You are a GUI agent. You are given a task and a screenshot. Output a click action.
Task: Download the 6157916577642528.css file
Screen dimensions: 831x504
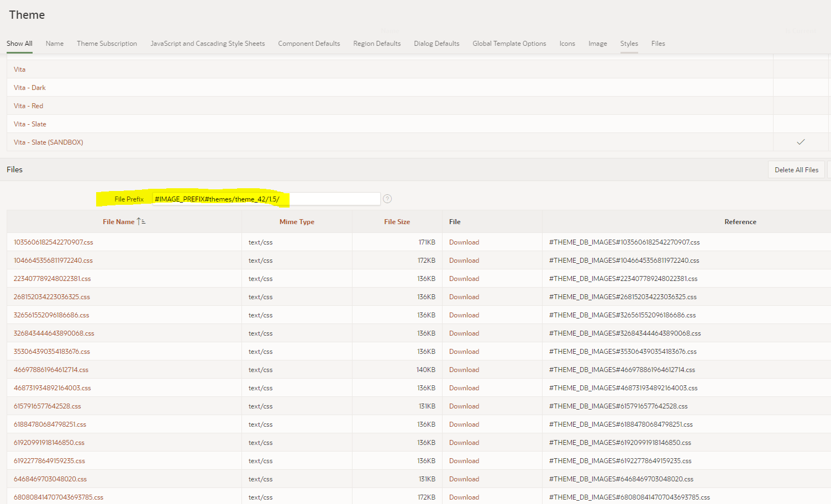(464, 406)
